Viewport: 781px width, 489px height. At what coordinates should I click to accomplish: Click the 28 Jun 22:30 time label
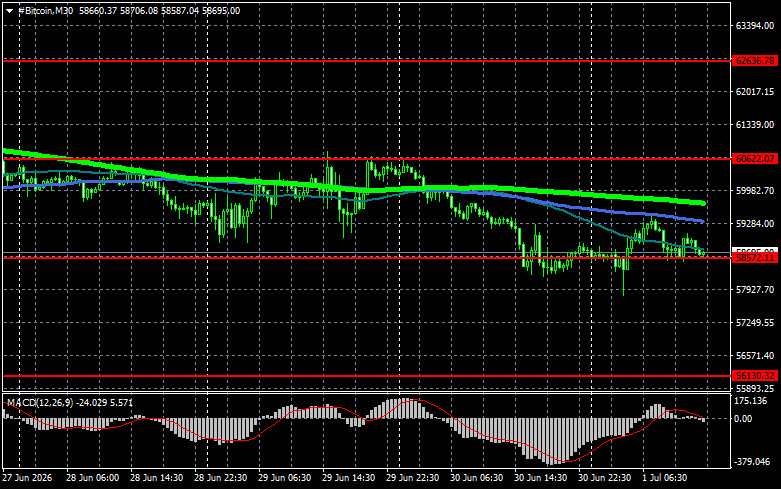coord(221,478)
